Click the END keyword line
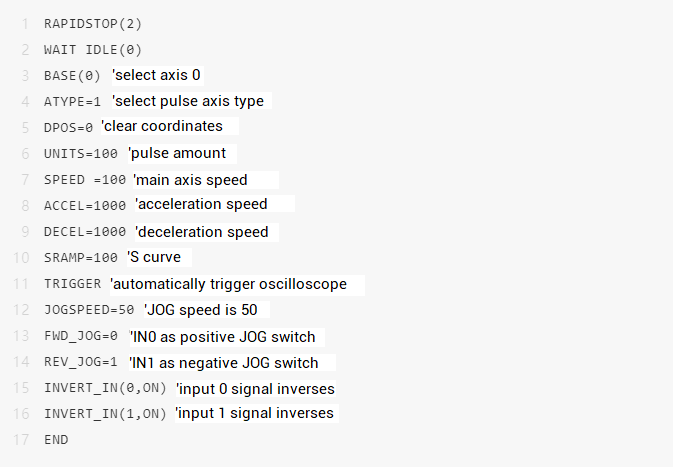The width and height of the screenshot is (673, 467). coord(56,440)
